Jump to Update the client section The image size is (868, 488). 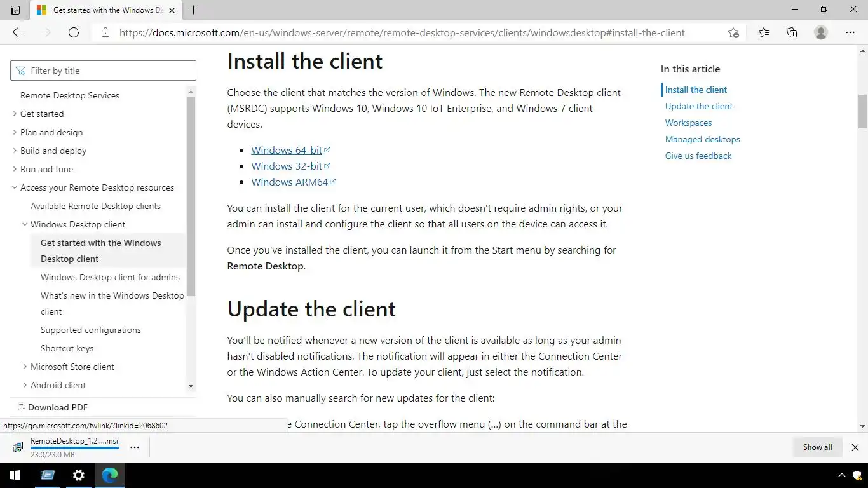tap(698, 106)
